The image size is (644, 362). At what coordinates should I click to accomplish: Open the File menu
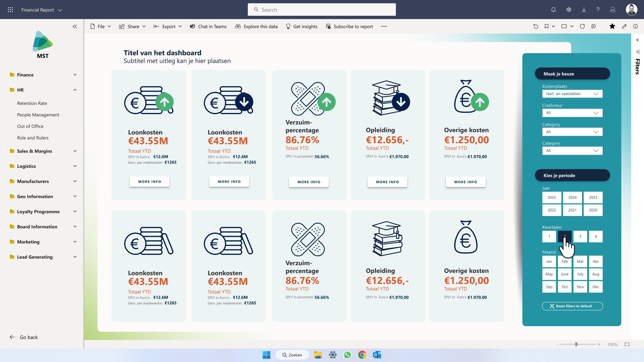[101, 26]
